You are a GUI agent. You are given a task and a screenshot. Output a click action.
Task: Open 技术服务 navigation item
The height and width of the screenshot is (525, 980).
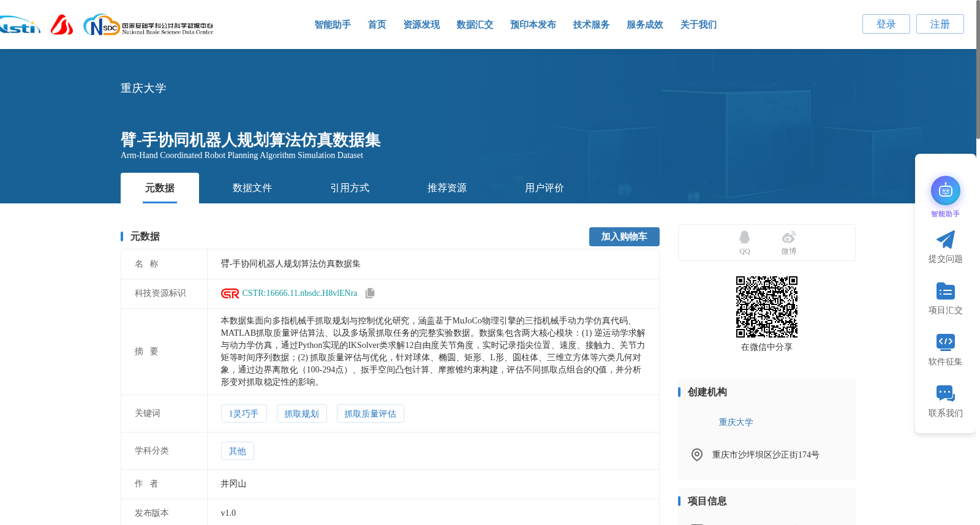coord(591,25)
